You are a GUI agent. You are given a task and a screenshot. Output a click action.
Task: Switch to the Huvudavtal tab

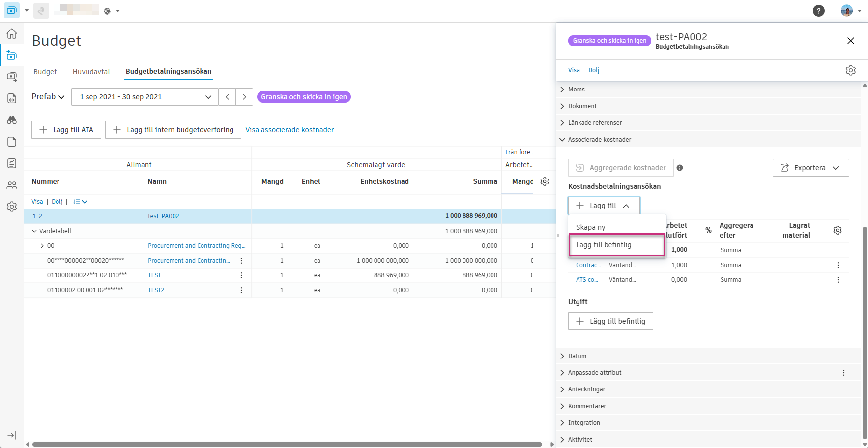click(91, 72)
